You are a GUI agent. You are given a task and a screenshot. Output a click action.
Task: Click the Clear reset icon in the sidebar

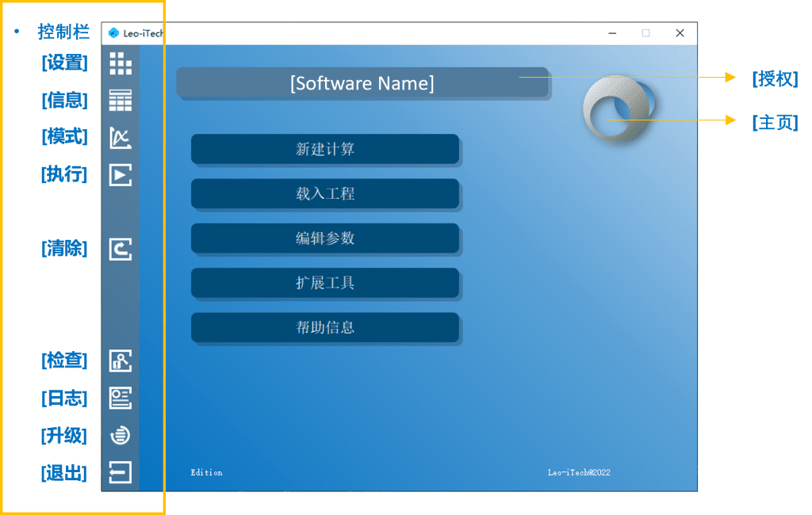(x=121, y=249)
